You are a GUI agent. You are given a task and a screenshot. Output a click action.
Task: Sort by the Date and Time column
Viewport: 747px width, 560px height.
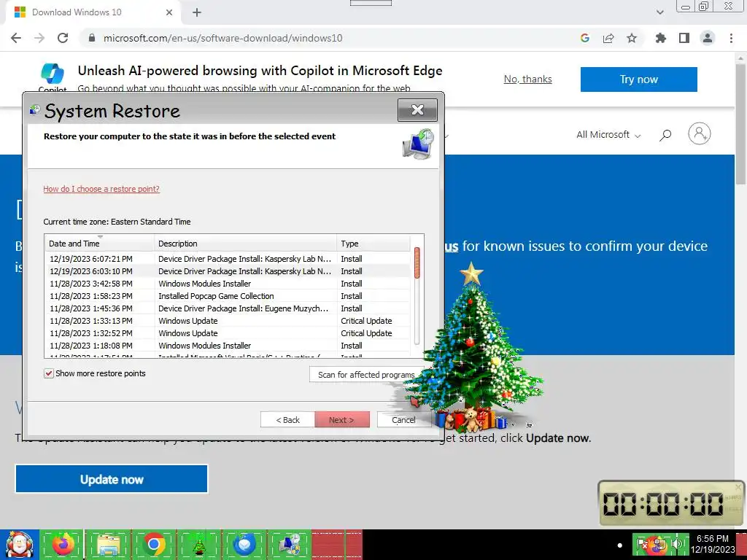point(99,244)
